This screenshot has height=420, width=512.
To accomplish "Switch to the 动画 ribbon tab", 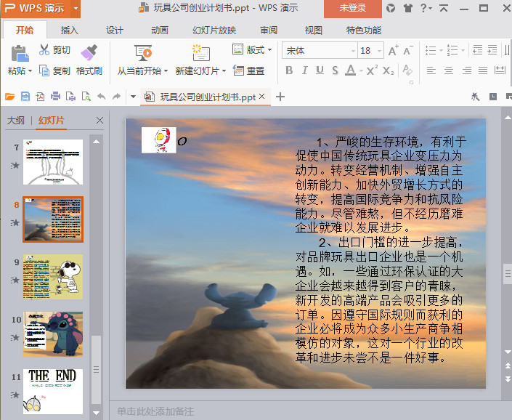I will [x=160, y=31].
